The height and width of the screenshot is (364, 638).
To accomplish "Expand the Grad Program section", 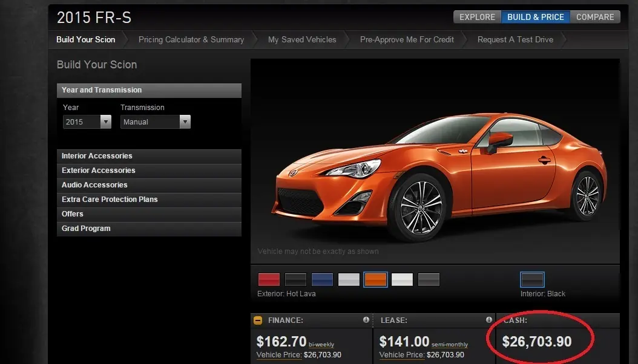I will (x=149, y=229).
